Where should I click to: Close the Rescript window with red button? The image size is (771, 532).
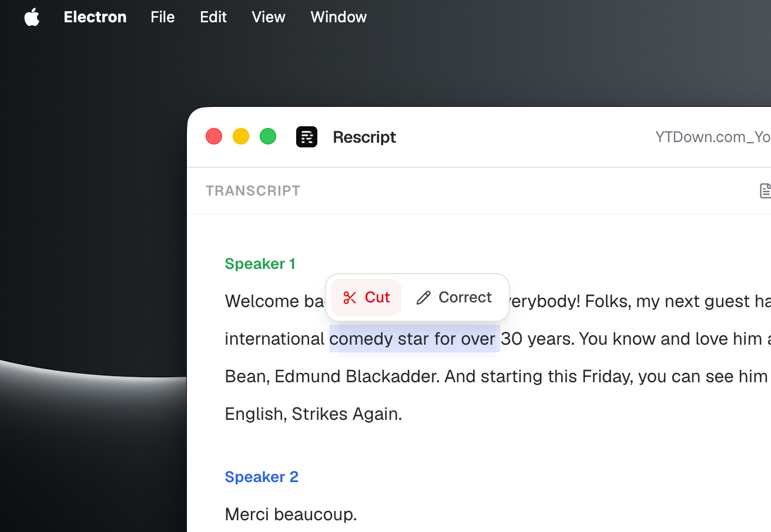[x=214, y=136]
